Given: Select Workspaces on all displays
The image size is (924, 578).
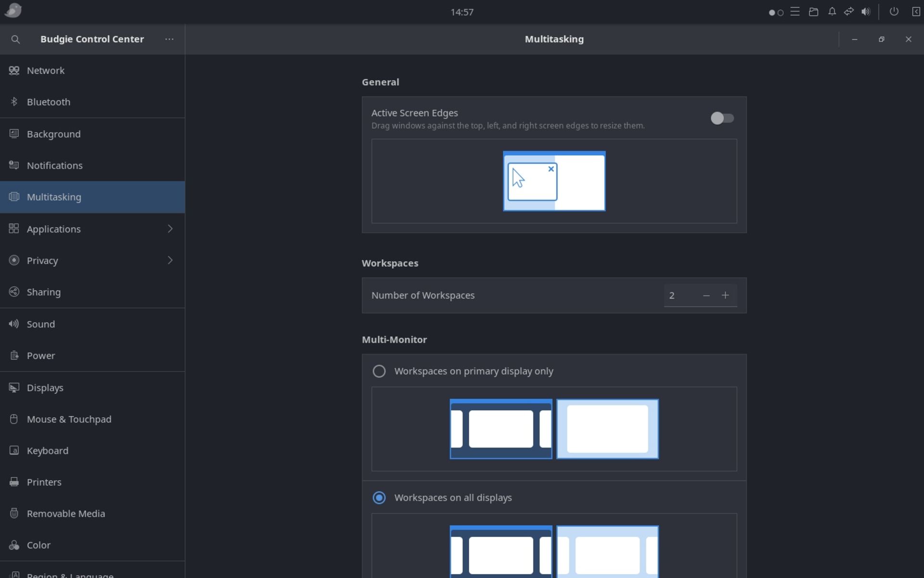Looking at the screenshot, I should click(379, 497).
